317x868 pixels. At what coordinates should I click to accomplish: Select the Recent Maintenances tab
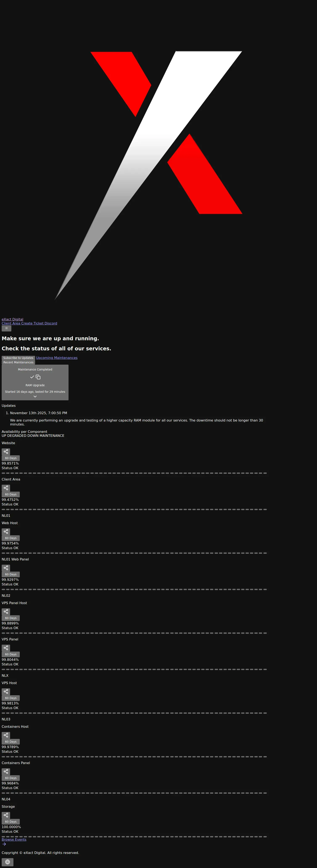tap(18, 363)
